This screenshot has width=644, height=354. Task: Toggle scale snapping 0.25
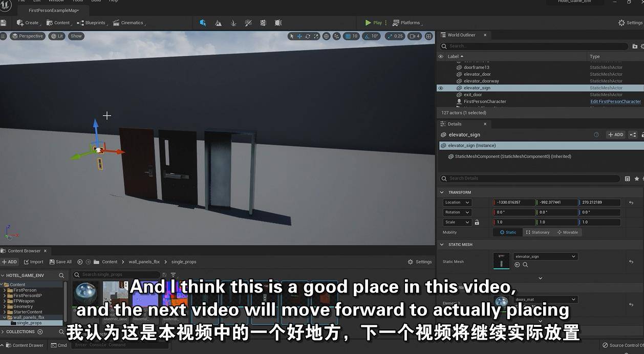[395, 36]
